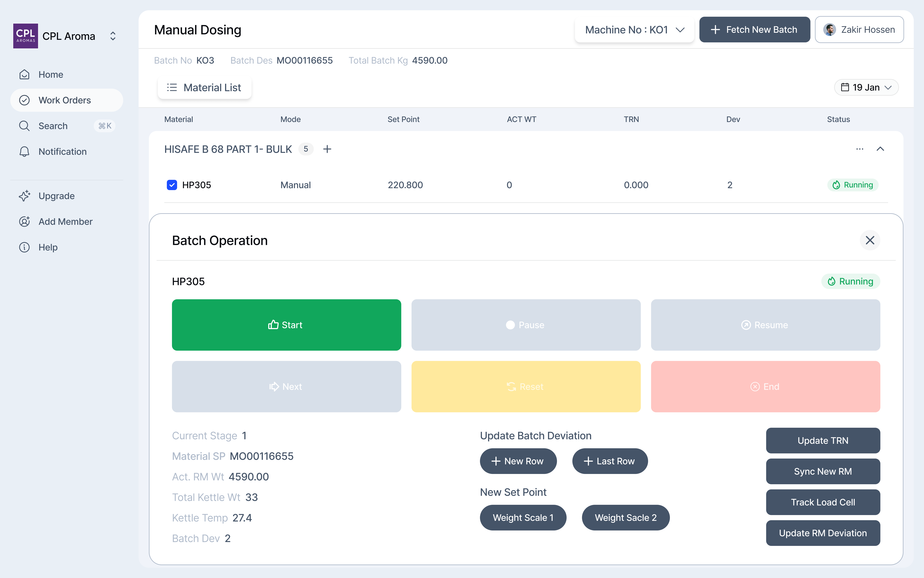The width and height of the screenshot is (924, 578).
Task: Click the CPL Aromas logo
Action: tap(26, 36)
